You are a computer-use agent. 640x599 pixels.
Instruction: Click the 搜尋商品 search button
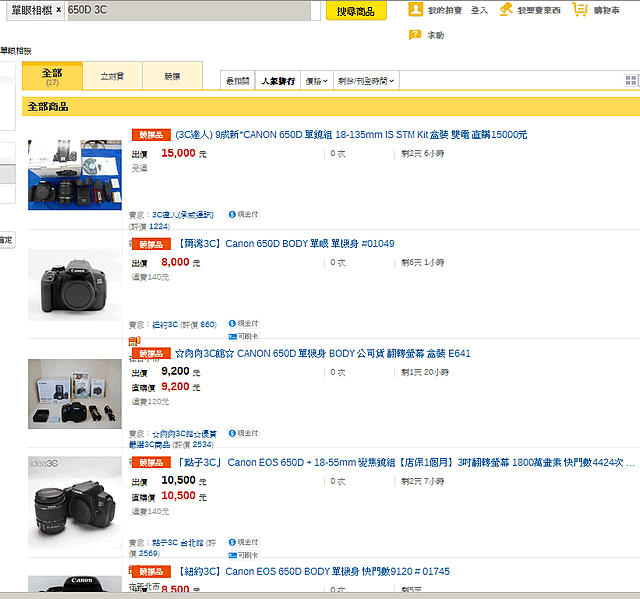356,11
